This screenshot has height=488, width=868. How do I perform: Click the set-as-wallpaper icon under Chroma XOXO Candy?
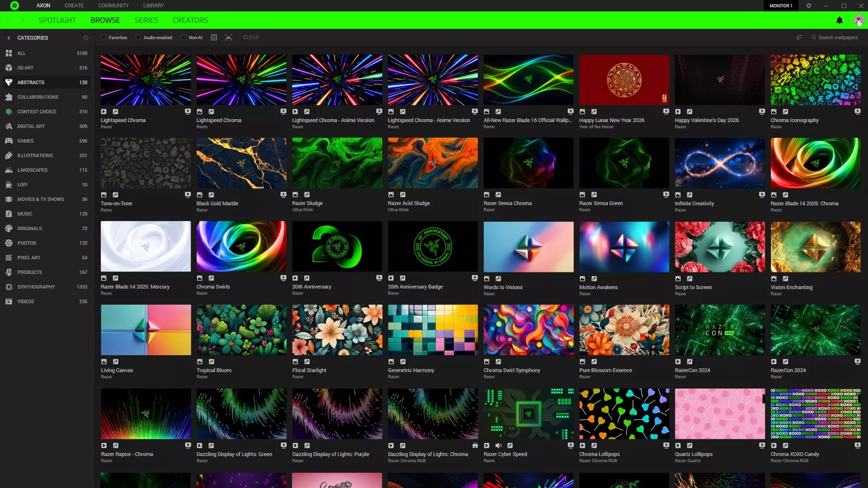click(x=858, y=445)
